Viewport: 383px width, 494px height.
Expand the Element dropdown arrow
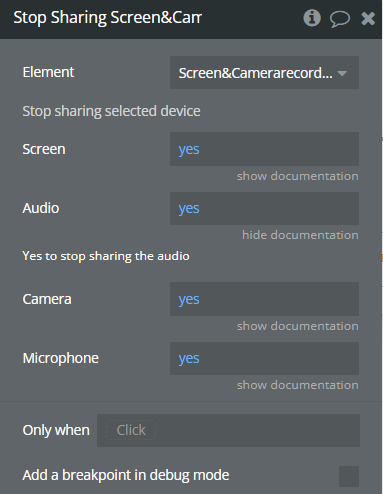tap(342, 73)
